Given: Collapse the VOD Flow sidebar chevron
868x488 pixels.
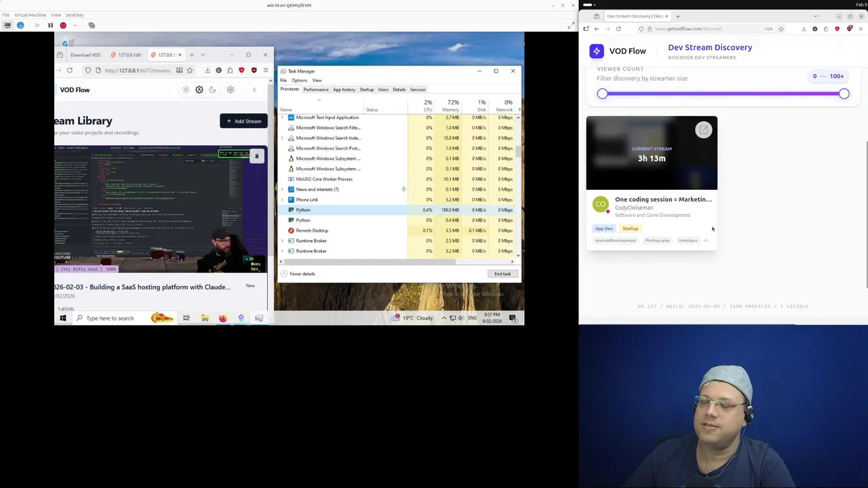Looking at the screenshot, I should point(254,89).
